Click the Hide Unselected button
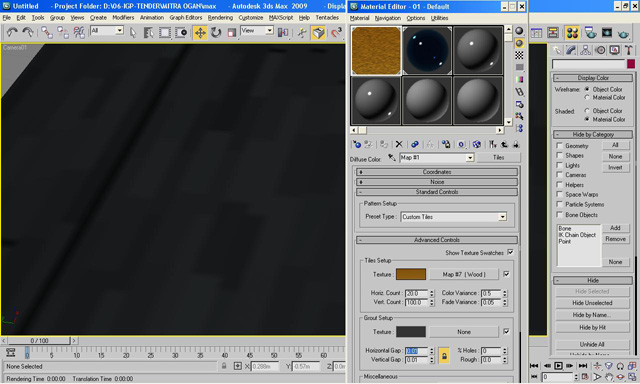640x384 pixels. [x=592, y=303]
